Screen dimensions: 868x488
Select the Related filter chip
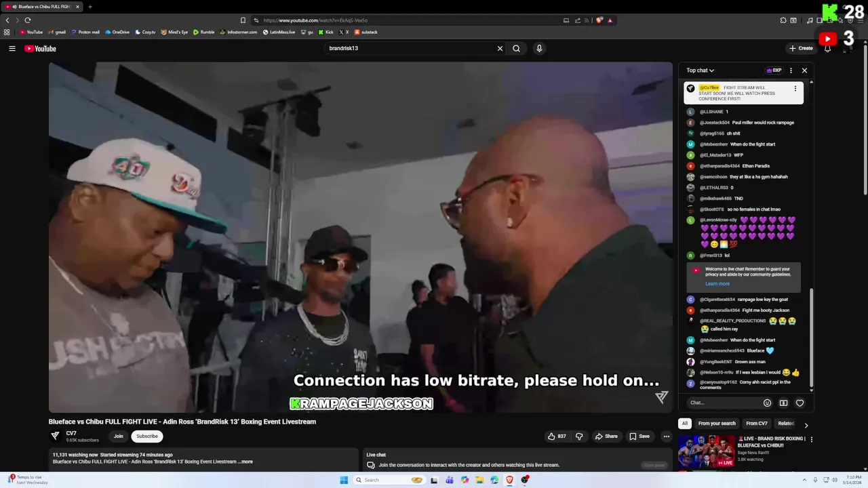coord(786,424)
